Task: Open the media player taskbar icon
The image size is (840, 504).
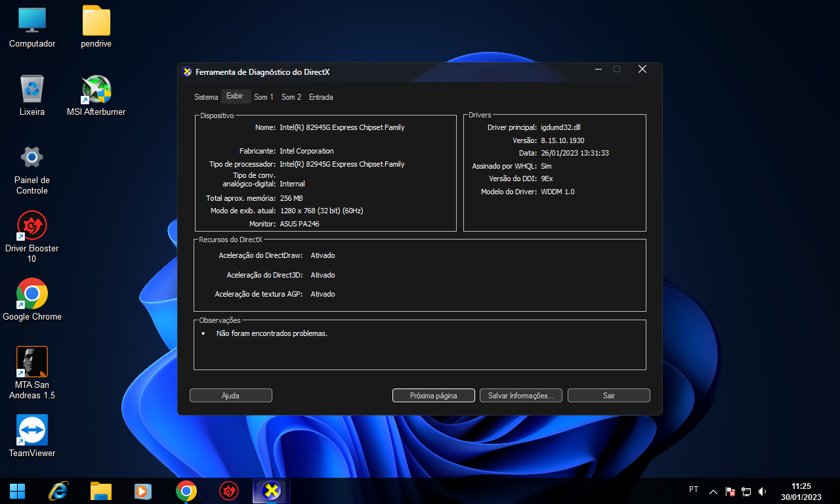Action: tap(143, 491)
